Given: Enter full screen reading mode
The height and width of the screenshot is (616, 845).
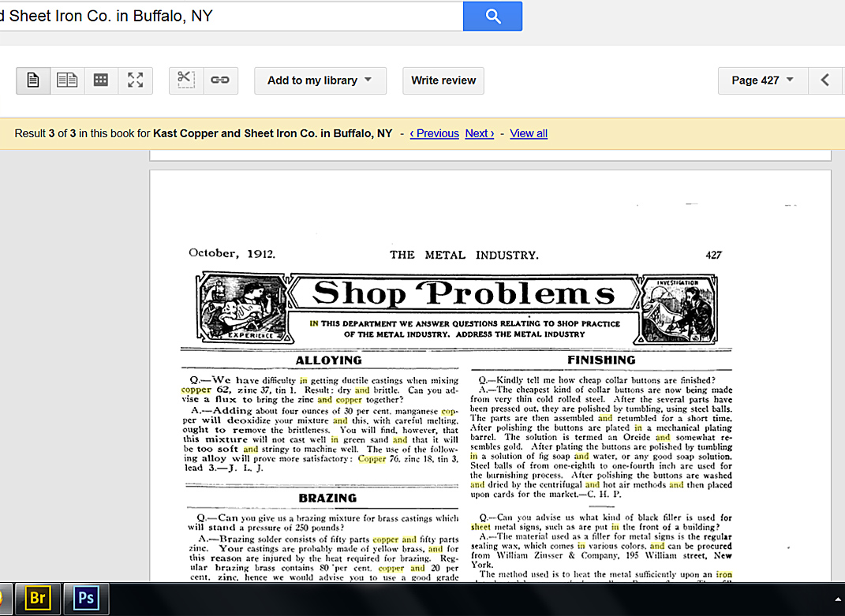Looking at the screenshot, I should click(135, 80).
